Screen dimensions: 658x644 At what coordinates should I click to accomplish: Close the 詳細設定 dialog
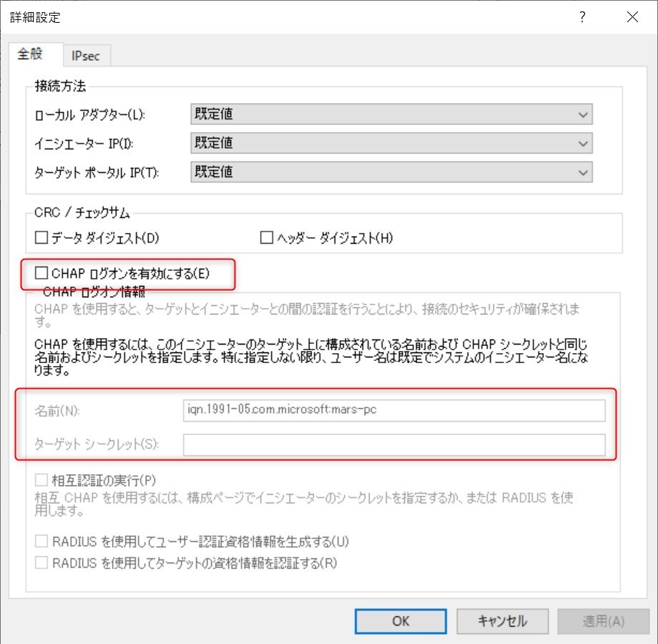point(632,18)
